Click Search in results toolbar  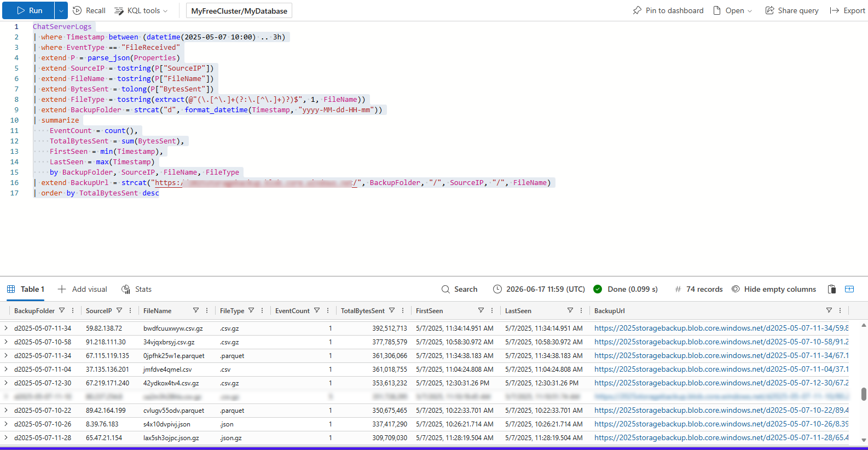(x=460, y=289)
